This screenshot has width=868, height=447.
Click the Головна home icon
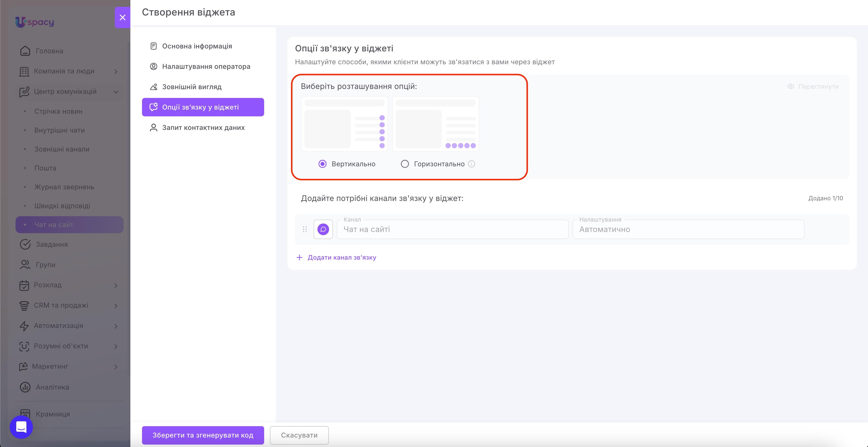pos(25,51)
